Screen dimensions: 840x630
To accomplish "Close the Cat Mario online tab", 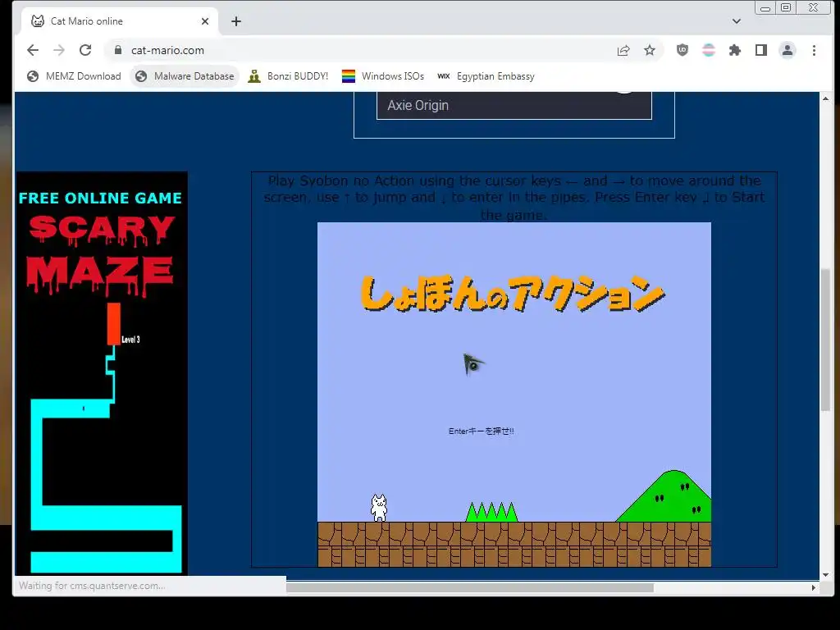I will click(x=204, y=21).
